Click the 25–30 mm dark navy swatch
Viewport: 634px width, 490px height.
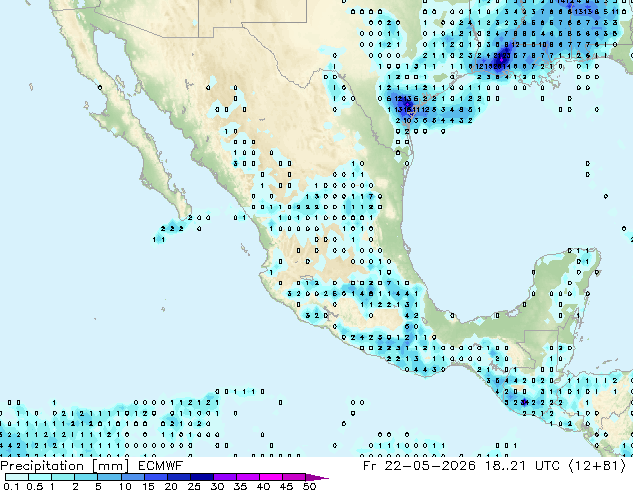(x=202, y=477)
